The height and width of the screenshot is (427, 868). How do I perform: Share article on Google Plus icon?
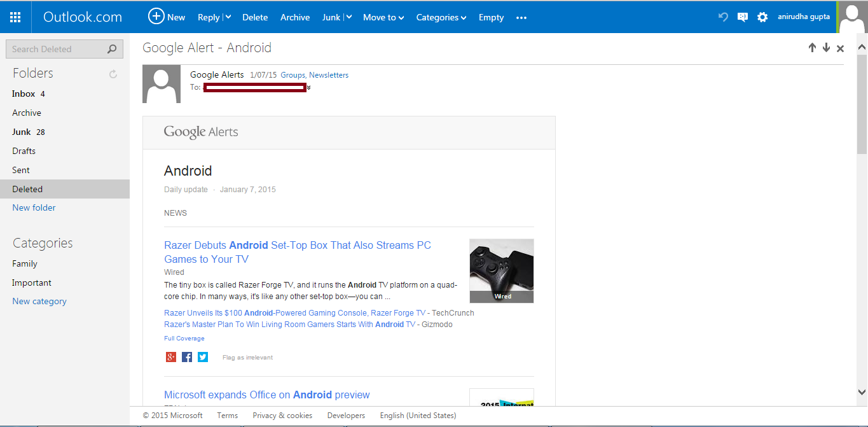(x=170, y=357)
